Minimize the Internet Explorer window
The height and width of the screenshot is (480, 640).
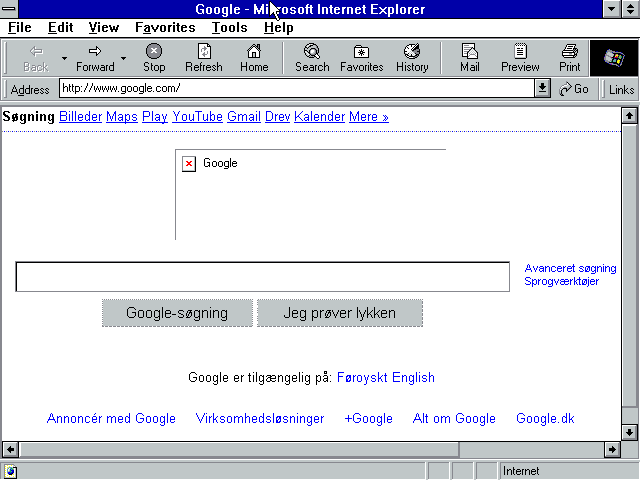point(612,9)
